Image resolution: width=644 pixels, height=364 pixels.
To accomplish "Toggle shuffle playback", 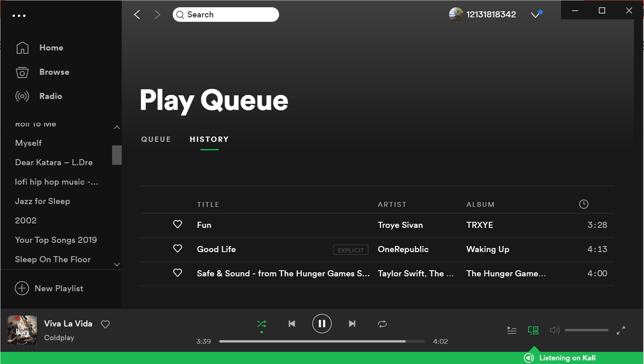I will tap(262, 324).
